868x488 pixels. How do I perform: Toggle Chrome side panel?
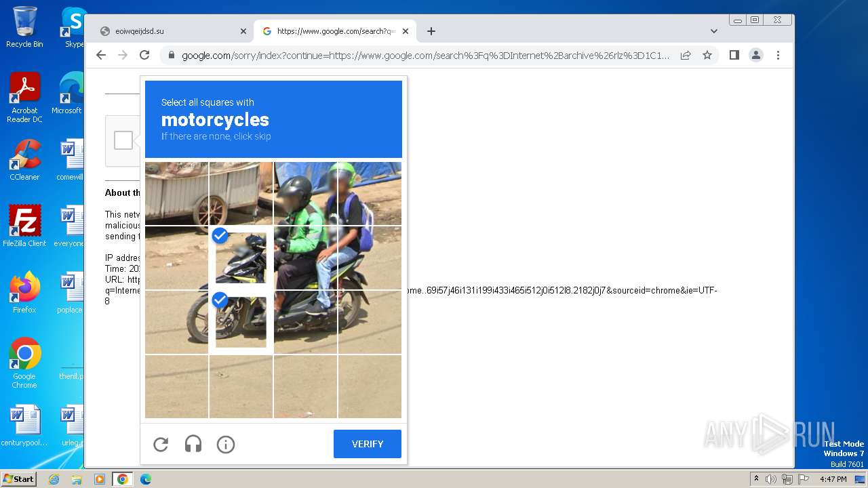point(734,56)
